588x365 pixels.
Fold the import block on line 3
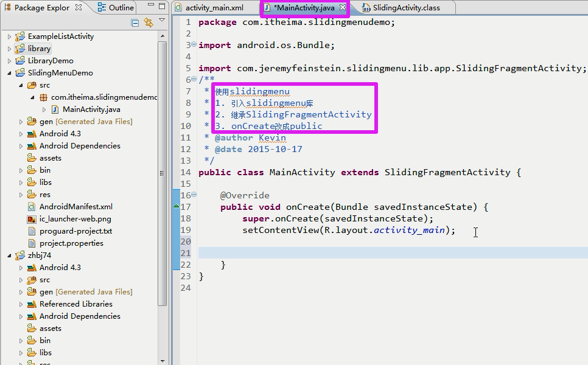tap(194, 45)
